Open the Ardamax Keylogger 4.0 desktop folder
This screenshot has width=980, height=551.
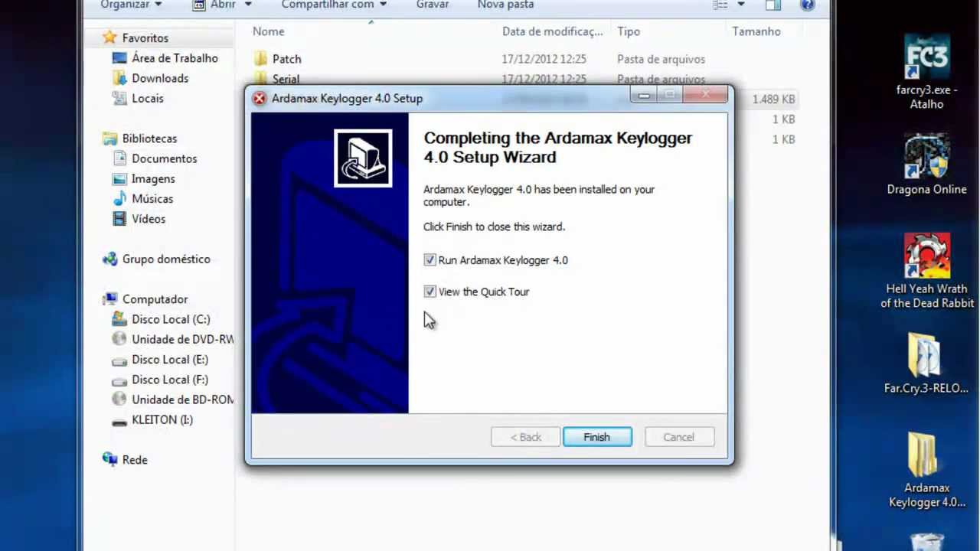[926, 470]
